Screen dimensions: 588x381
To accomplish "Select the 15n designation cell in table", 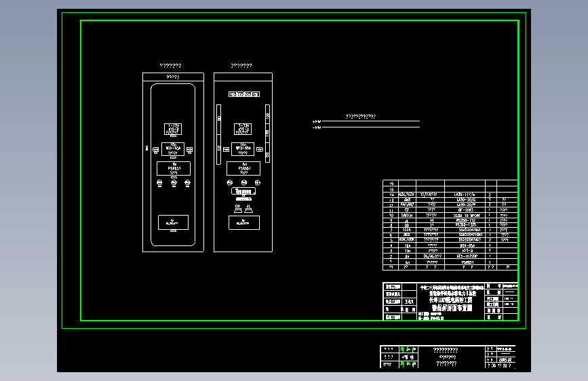I will [x=407, y=245].
